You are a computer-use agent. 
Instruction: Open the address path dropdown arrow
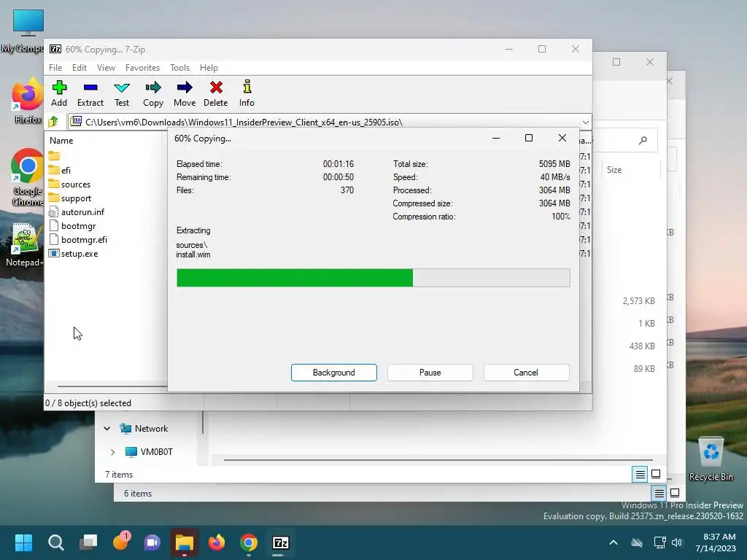pos(586,122)
